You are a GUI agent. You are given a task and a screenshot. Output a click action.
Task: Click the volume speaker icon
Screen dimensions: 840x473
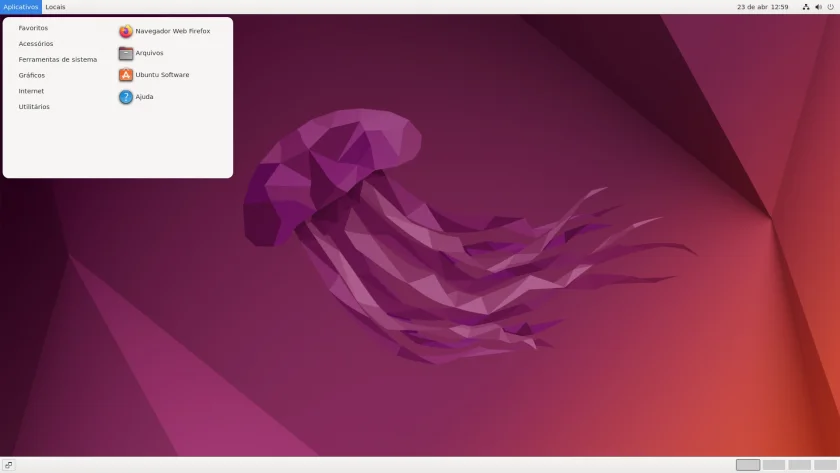pyautogui.click(x=818, y=7)
